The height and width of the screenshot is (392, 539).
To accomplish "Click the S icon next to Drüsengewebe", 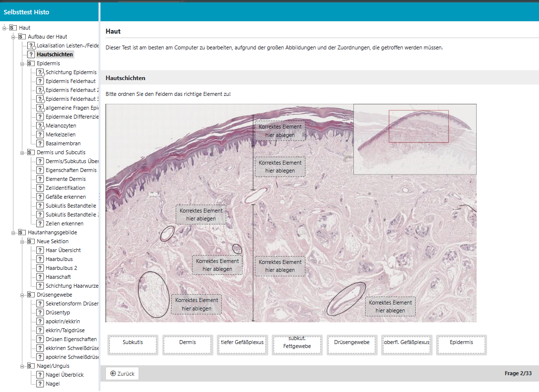I will click(x=31, y=295).
